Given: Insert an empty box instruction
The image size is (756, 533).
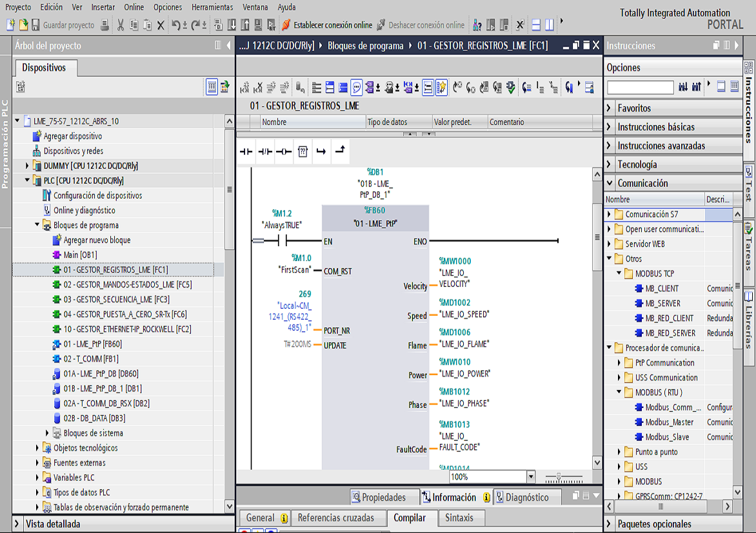Looking at the screenshot, I should pyautogui.click(x=303, y=152).
